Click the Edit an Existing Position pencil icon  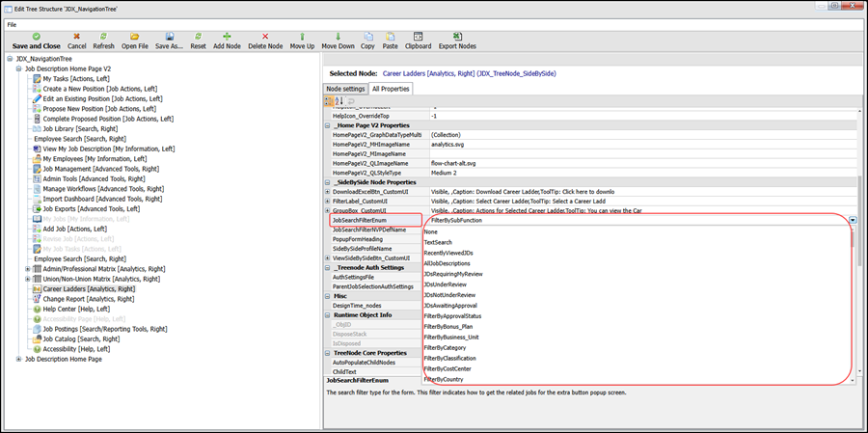pyautogui.click(x=38, y=98)
